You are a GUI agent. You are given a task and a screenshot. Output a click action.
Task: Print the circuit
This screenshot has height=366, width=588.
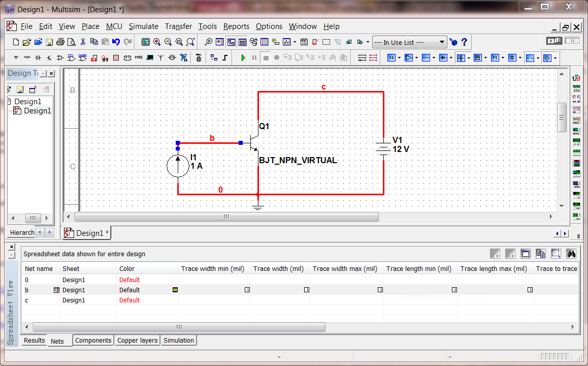[x=60, y=42]
